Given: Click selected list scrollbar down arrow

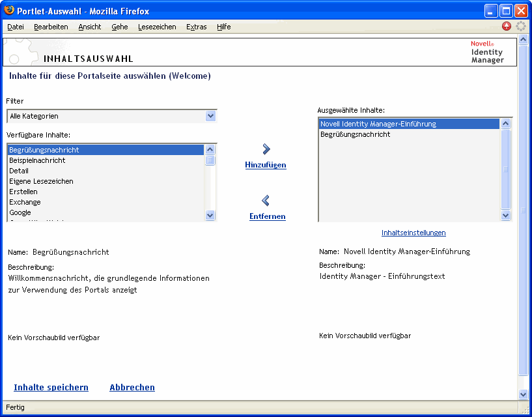Looking at the screenshot, I should tap(505, 215).
